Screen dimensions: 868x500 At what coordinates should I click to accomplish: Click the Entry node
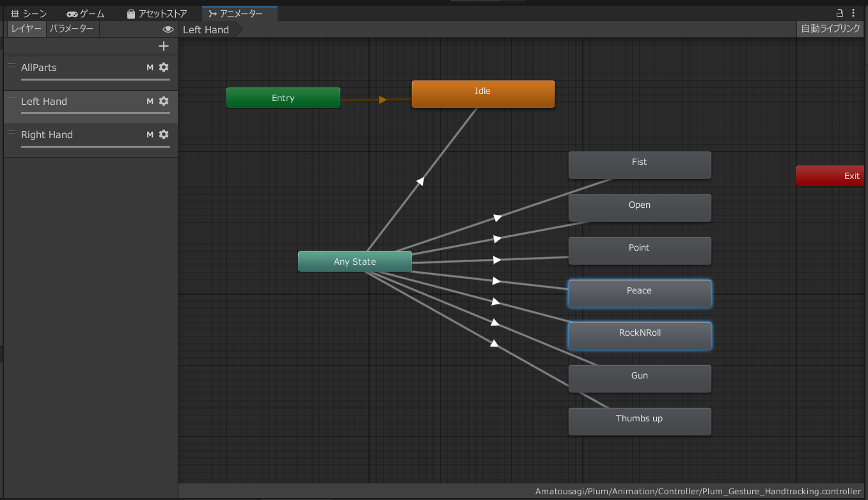pos(283,98)
